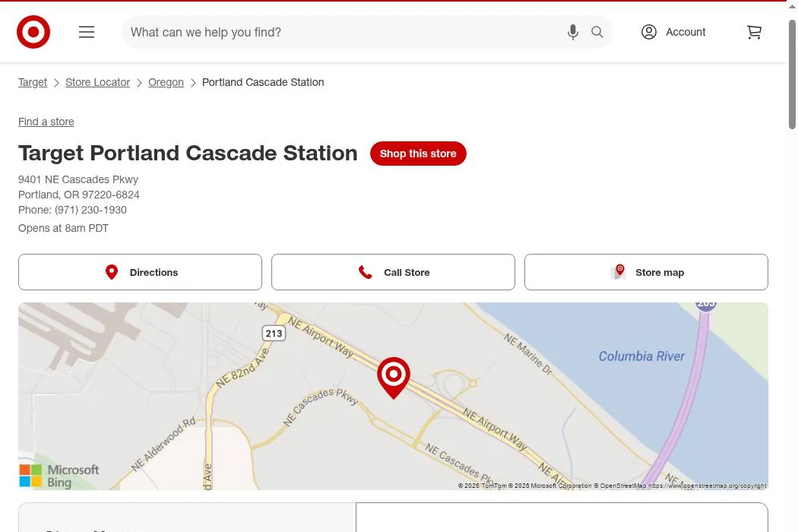The image size is (798, 532).
Task: Open Store Locator breadcrumb
Action: point(98,82)
